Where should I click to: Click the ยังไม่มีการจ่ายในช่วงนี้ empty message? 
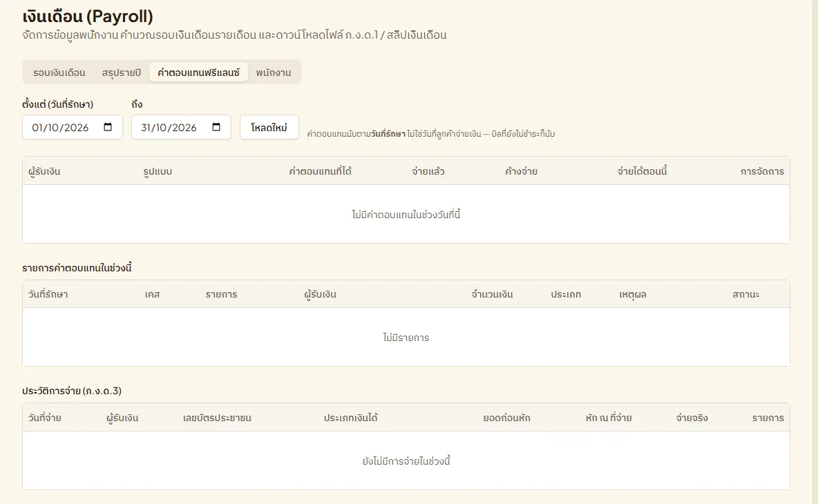[x=406, y=461]
